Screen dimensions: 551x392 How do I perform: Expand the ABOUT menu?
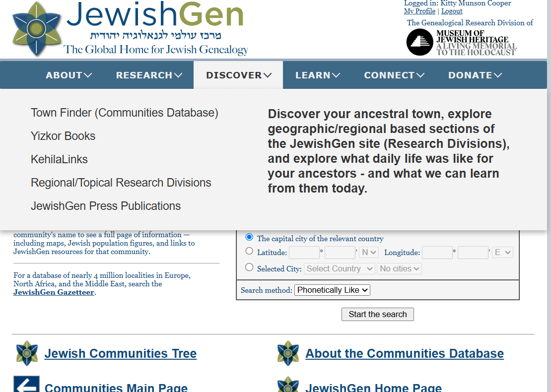pos(69,75)
